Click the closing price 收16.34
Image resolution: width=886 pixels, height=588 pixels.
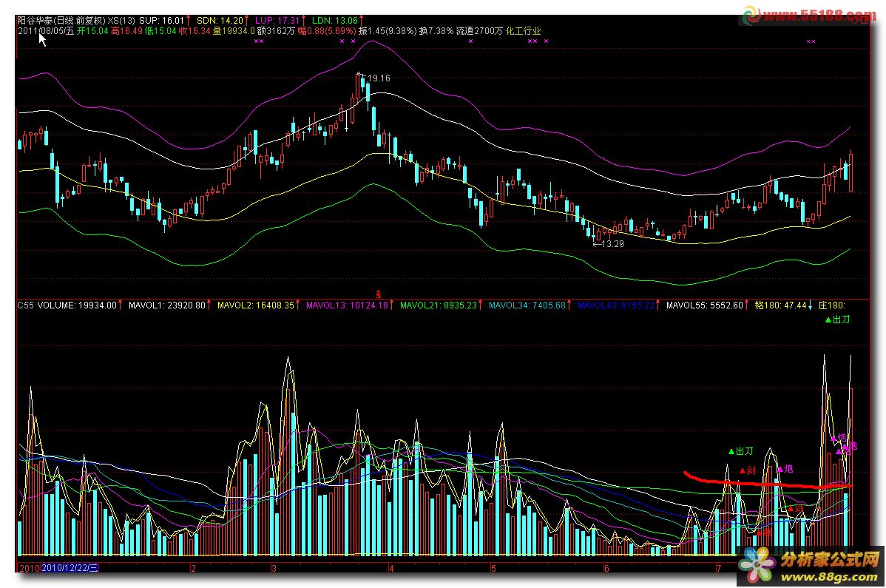pyautogui.click(x=195, y=31)
